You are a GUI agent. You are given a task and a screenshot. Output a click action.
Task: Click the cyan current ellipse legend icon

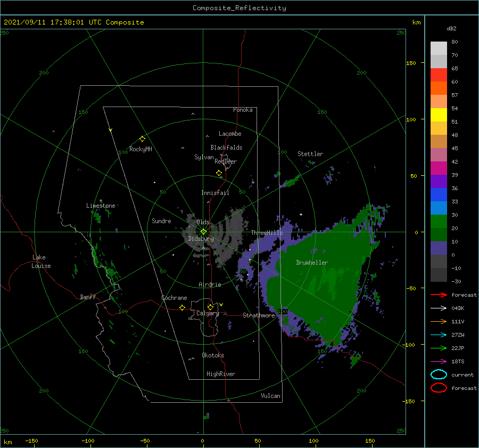439,374
